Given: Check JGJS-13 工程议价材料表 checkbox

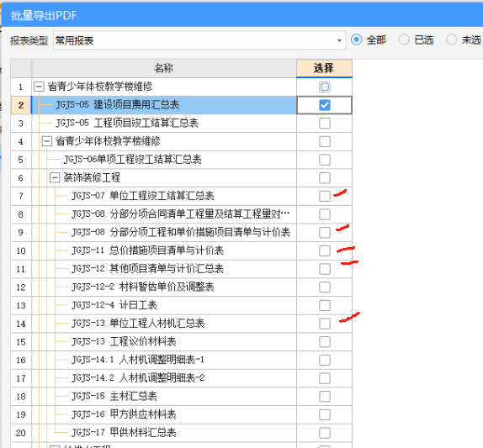Looking at the screenshot, I should 325,341.
